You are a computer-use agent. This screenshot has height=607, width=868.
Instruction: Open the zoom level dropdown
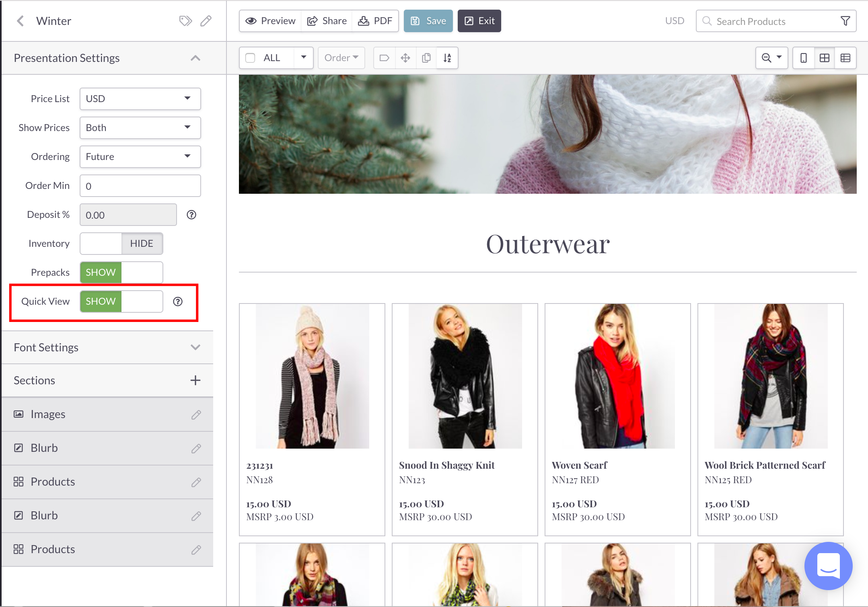point(771,58)
